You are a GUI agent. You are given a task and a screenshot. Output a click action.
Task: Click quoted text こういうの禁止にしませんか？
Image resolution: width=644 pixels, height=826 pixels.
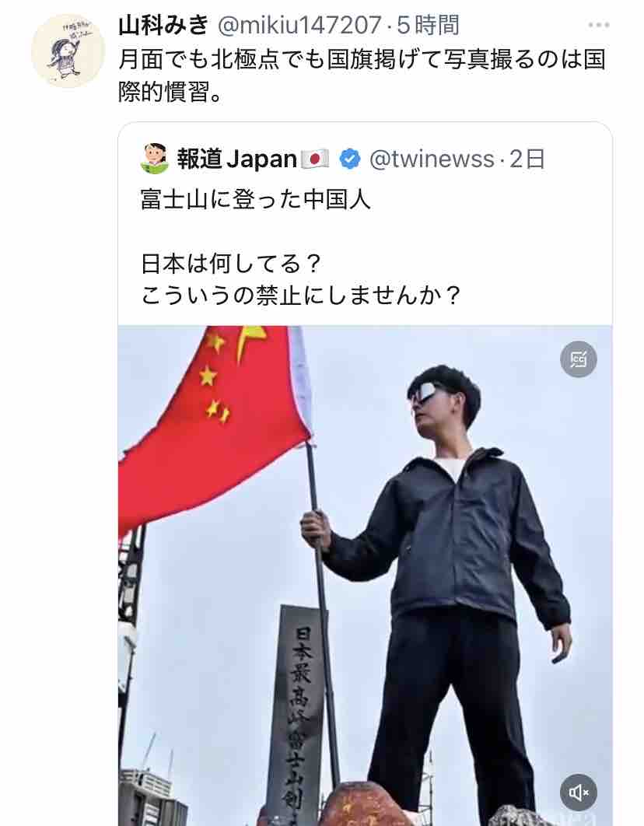click(x=301, y=295)
